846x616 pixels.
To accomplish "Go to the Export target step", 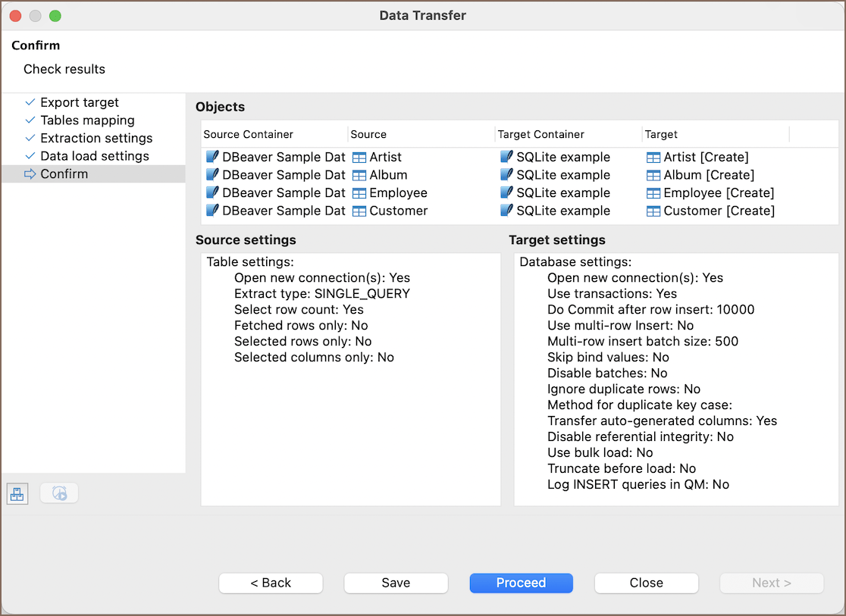I will pos(79,102).
